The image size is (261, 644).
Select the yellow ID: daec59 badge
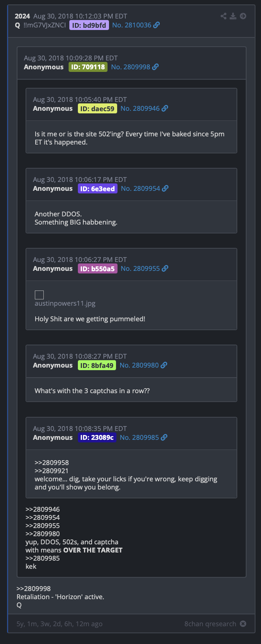coord(98,109)
